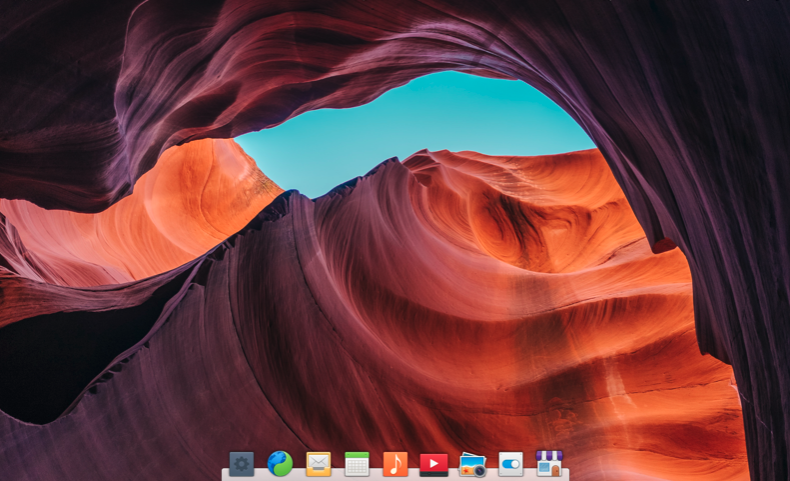Open the Calendar app in the dock
Screen dimensions: 790x481
pyautogui.click(x=357, y=464)
